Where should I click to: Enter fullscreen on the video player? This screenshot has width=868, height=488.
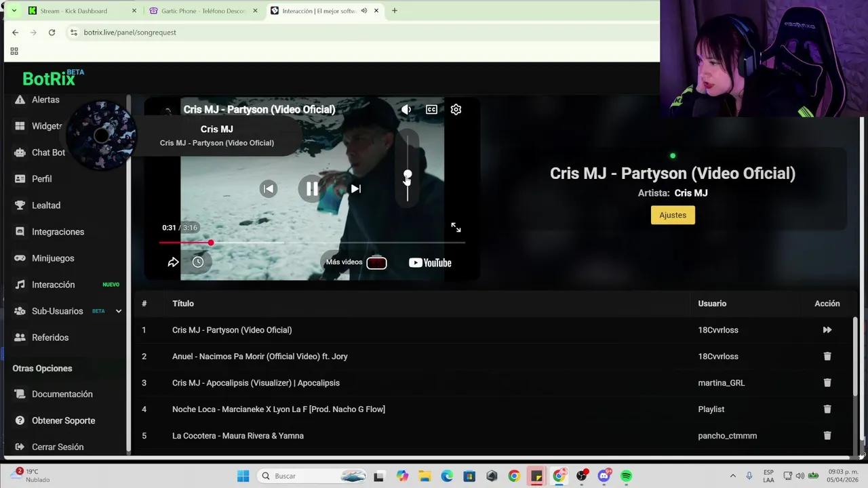pos(456,228)
